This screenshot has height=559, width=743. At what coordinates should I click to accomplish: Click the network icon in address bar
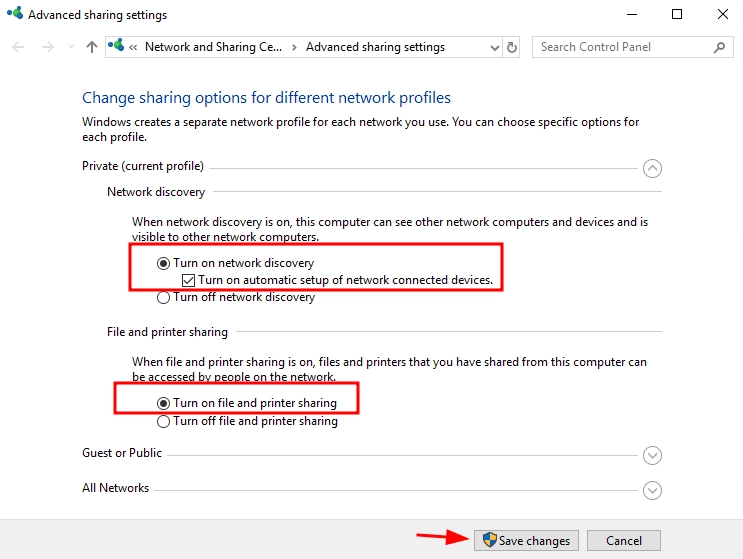(119, 47)
